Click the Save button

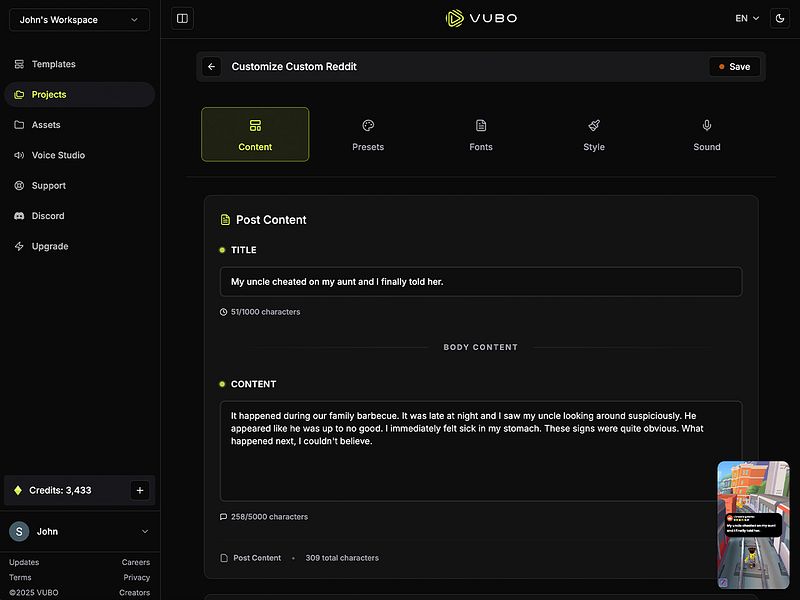734,66
